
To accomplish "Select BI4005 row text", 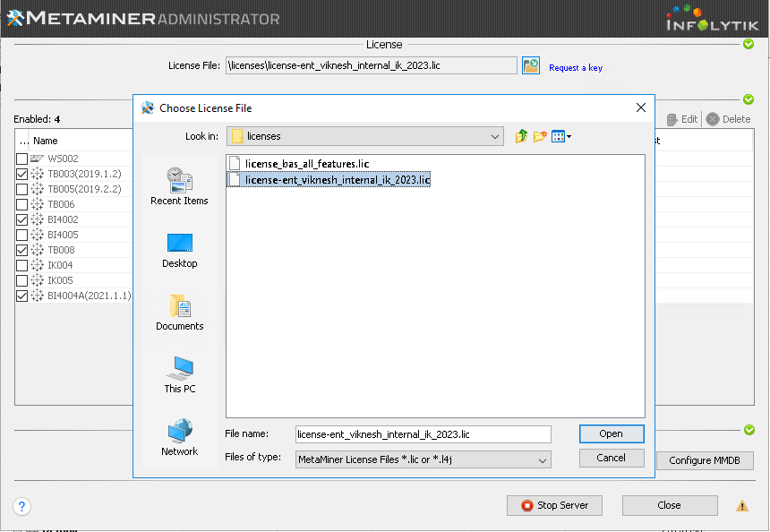I will (x=63, y=235).
